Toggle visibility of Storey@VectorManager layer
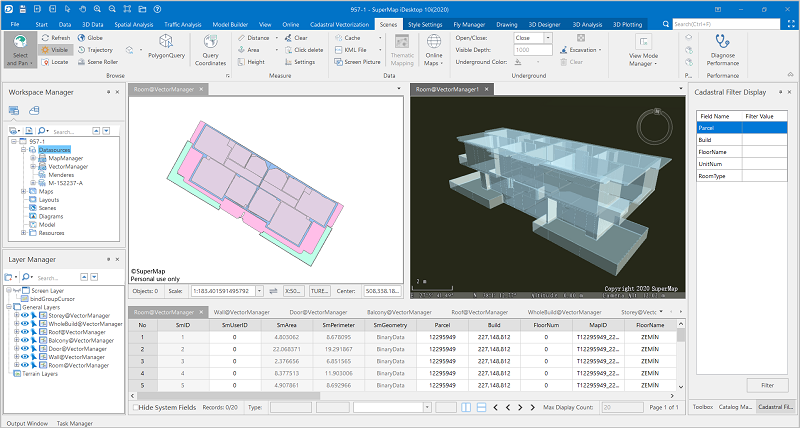800x428 pixels. coord(24,316)
